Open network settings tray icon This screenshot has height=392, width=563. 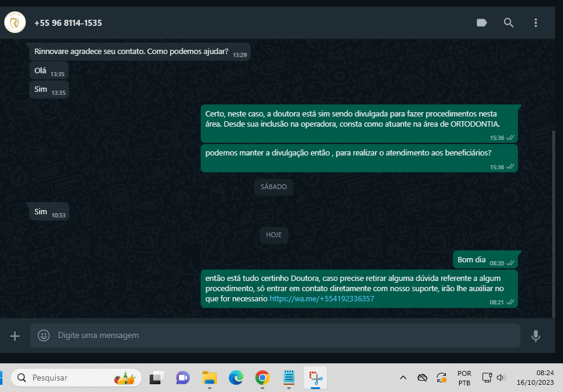[487, 378]
